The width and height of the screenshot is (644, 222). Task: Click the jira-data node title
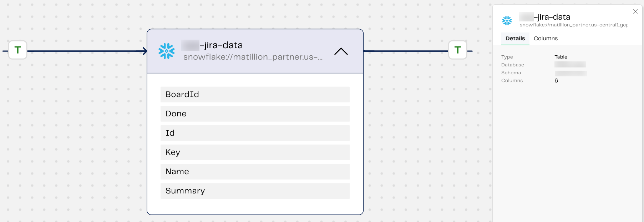(x=221, y=45)
